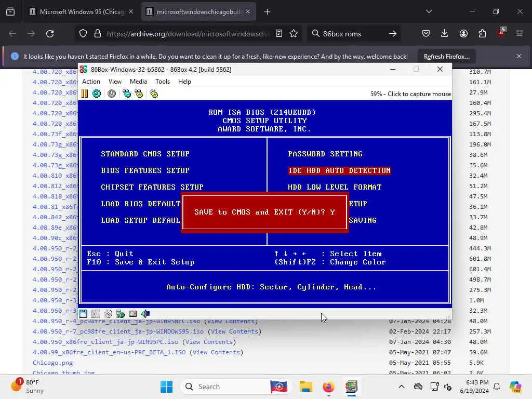View Contents of ja-jp-WIN95PC.iso

pyautogui.click(x=209, y=342)
